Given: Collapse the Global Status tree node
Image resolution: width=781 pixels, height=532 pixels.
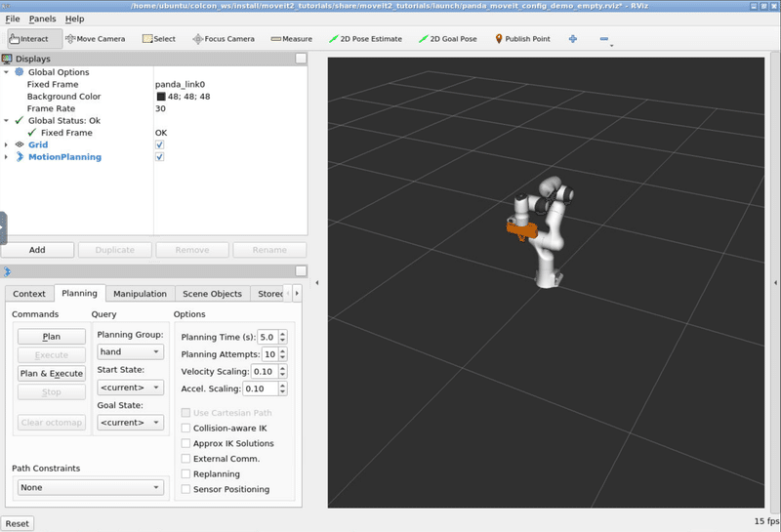Looking at the screenshot, I should coord(6,120).
